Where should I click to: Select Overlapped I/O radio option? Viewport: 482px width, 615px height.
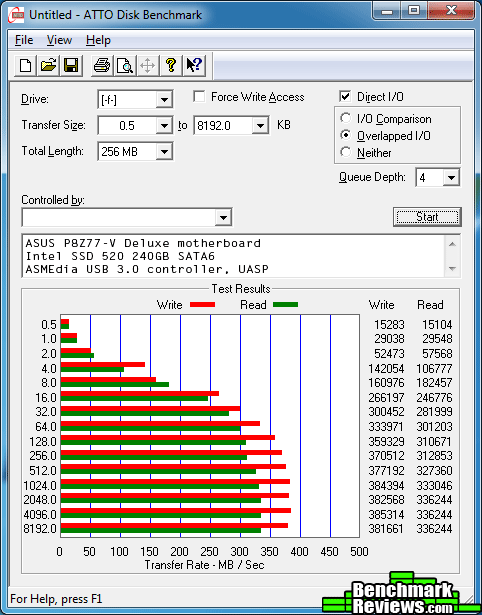pyautogui.click(x=346, y=135)
